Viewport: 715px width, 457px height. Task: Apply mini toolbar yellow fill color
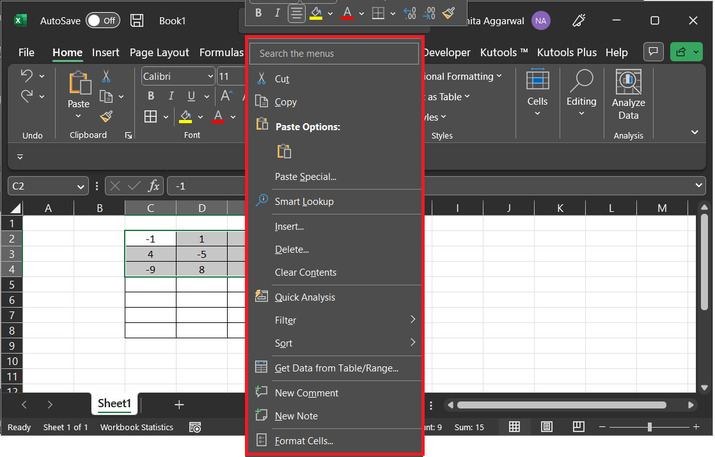click(316, 13)
